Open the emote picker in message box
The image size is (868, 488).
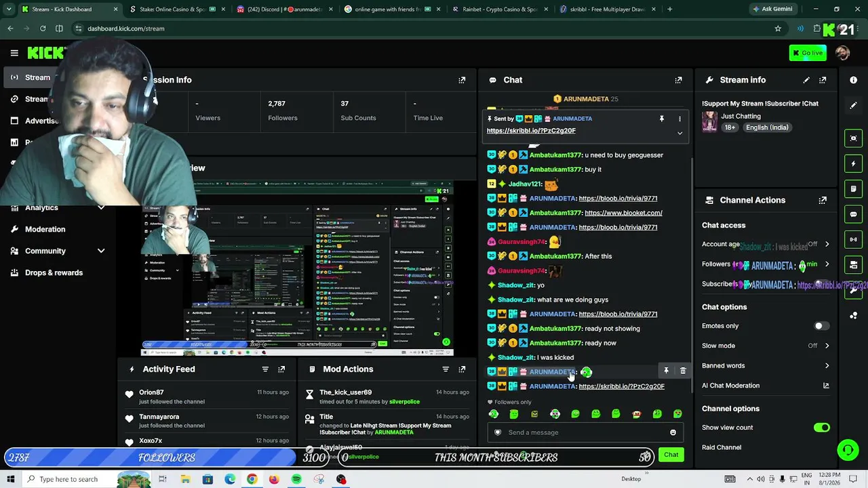click(x=673, y=432)
